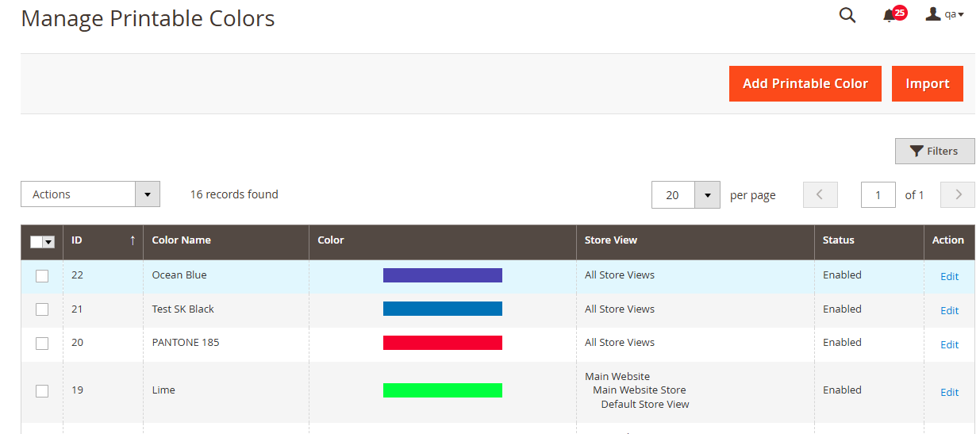The height and width of the screenshot is (434, 980).
Task: Sort by Status column header
Action: 838,240
